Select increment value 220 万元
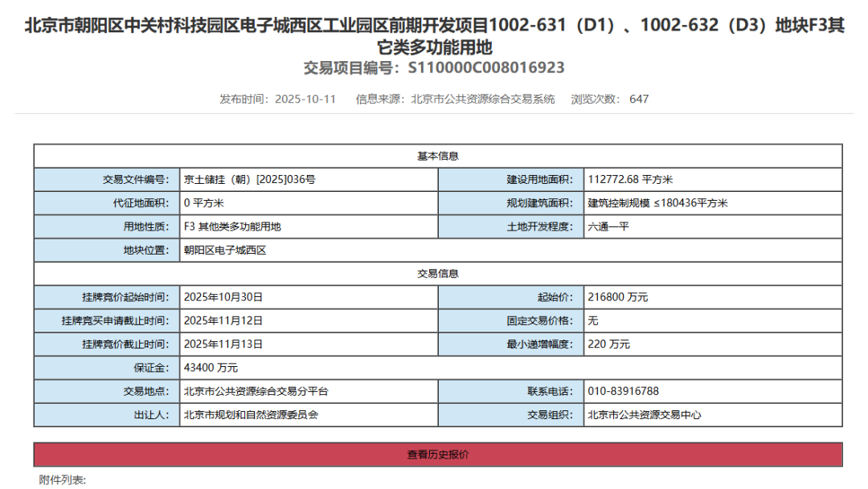Screen dimensions: 868x489 point(609,344)
